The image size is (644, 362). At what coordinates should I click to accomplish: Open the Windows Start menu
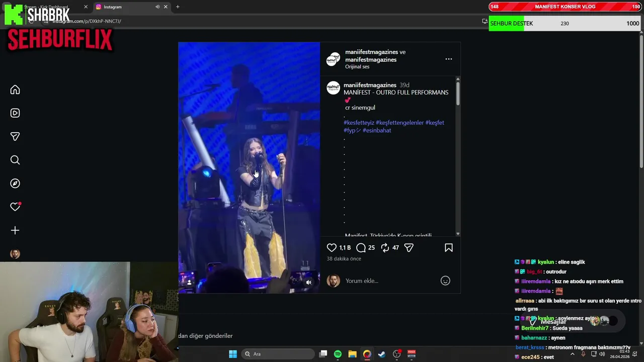click(233, 354)
